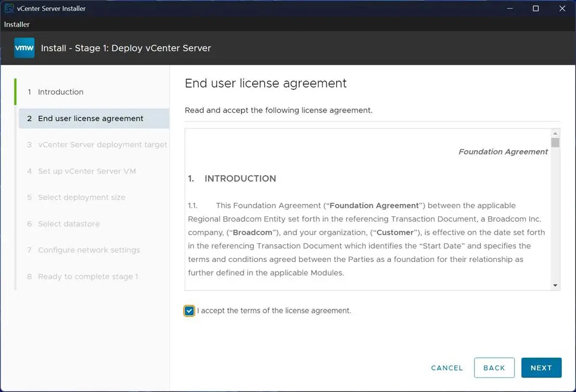
Task: Click the BACK button
Action: pos(494,368)
